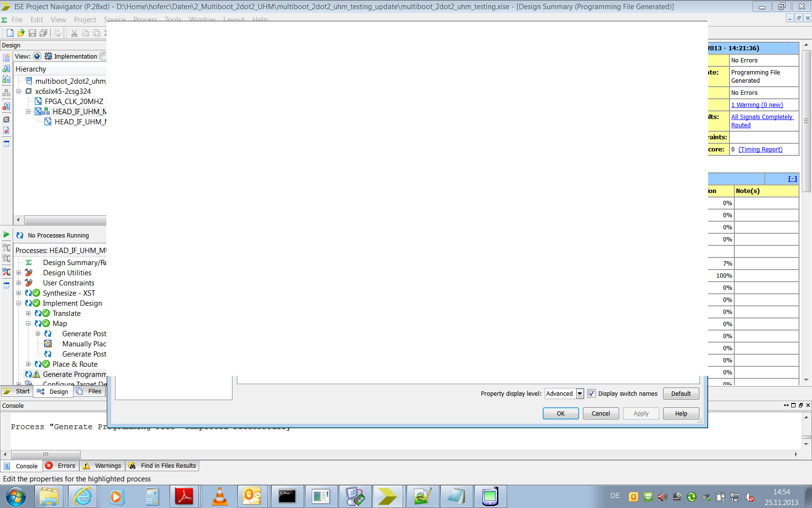Screen dimensions: 812x508
Task: Open the Timing Report link
Action: click(x=760, y=149)
